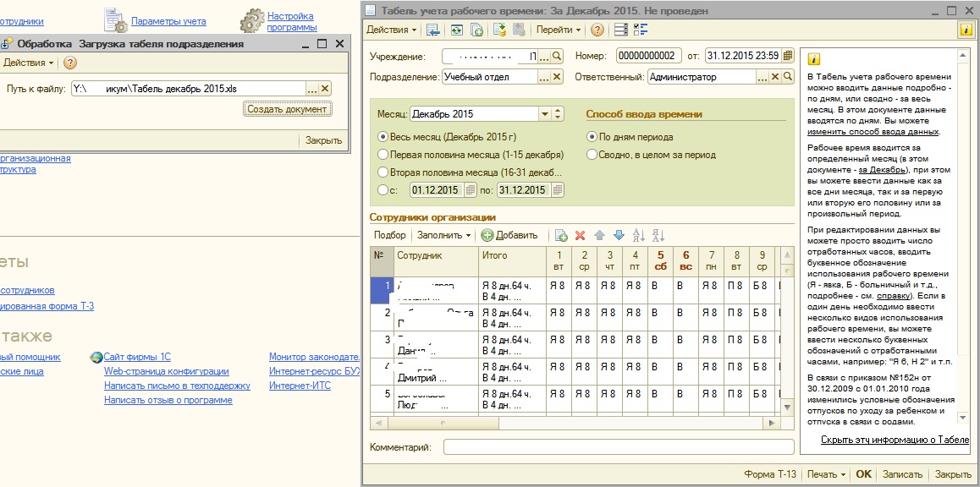Image resolution: width=980 pixels, height=487 pixels.
Task: Select the custom period radio button "с:"
Action: click(383, 189)
